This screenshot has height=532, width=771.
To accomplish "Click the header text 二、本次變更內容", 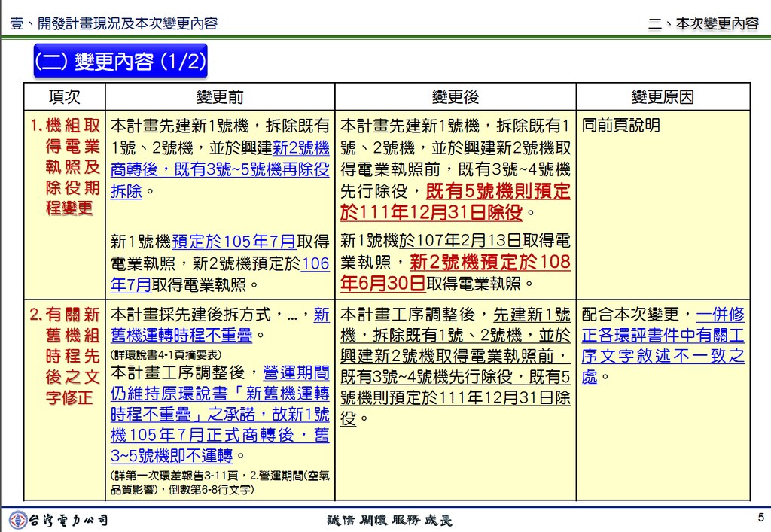I will [703, 23].
